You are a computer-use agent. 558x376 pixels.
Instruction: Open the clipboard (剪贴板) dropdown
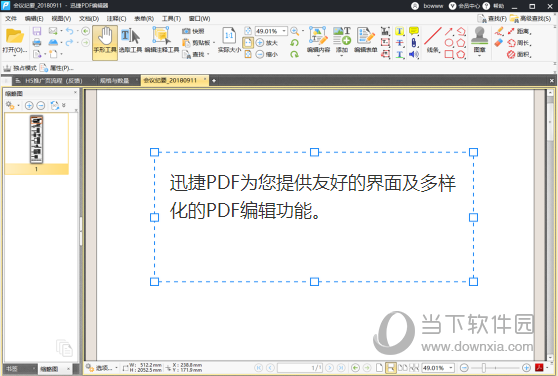214,43
